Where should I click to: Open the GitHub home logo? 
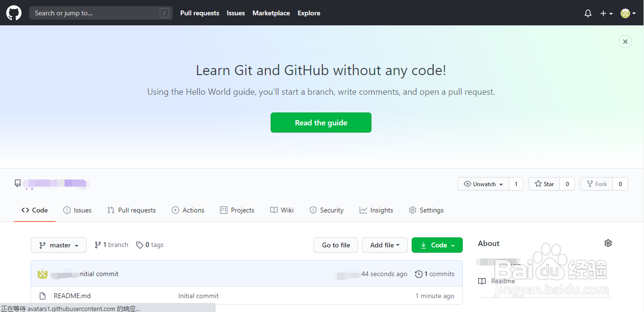[13, 13]
